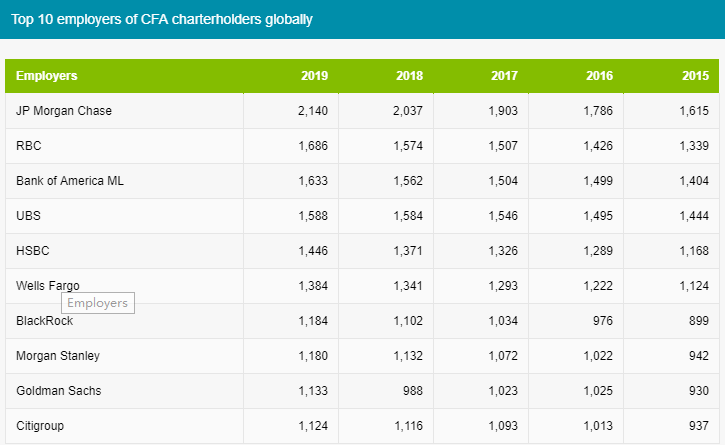Screen dimensions: 725x445
Task: Click BlackRock 2016 value 976
Action: click(603, 321)
